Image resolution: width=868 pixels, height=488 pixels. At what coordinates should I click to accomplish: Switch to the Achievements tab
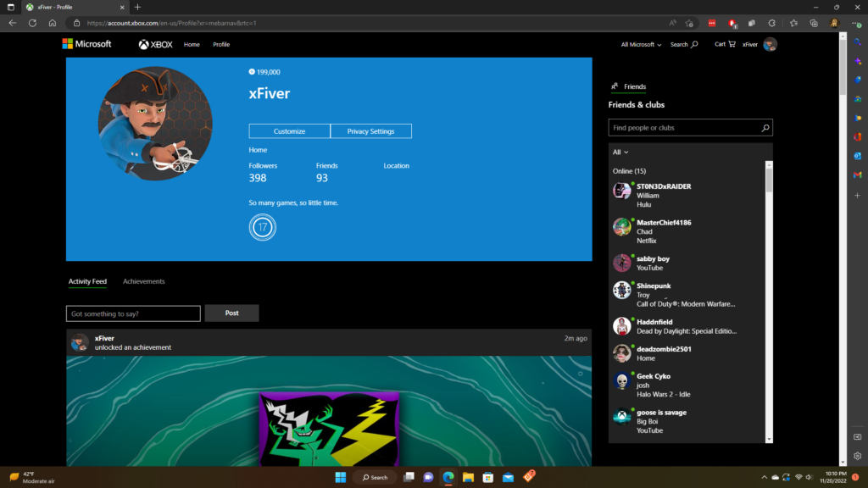143,281
